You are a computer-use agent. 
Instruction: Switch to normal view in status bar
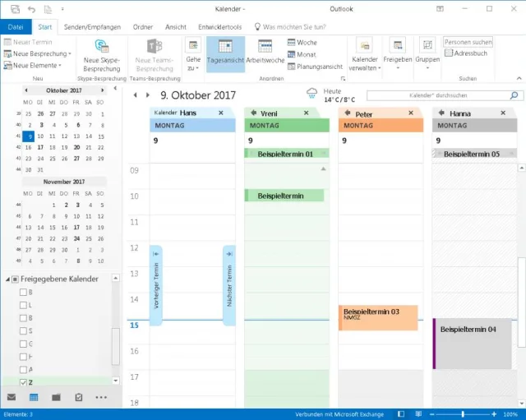[401, 414]
